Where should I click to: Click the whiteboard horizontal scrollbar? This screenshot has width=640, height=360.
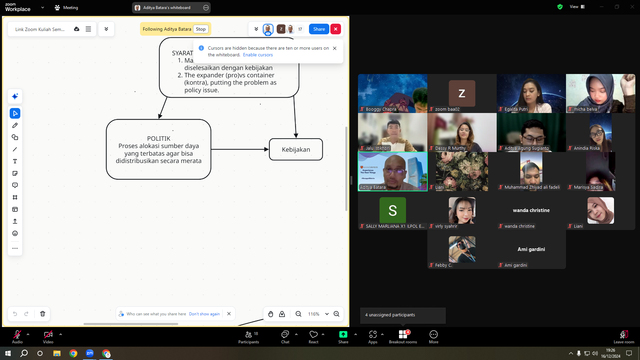click(131, 324)
